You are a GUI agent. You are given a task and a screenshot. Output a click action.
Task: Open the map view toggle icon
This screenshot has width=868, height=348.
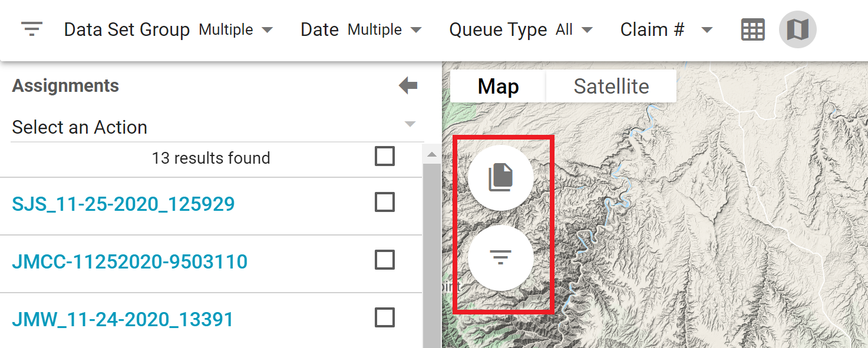click(797, 29)
